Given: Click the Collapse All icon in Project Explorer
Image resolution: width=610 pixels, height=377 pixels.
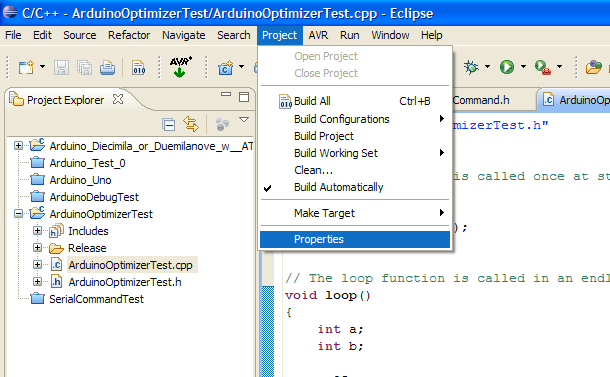Looking at the screenshot, I should pyautogui.click(x=168, y=124).
